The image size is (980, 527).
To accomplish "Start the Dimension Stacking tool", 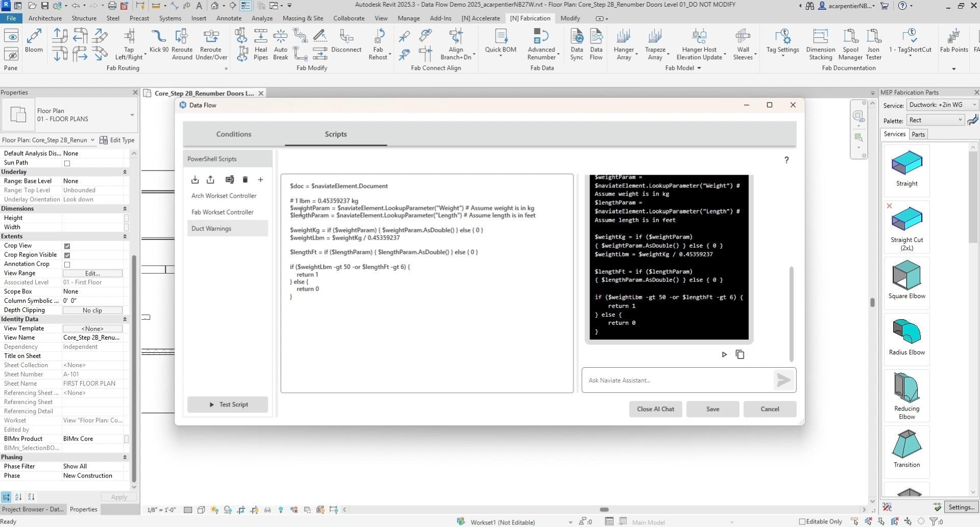I will click(820, 44).
